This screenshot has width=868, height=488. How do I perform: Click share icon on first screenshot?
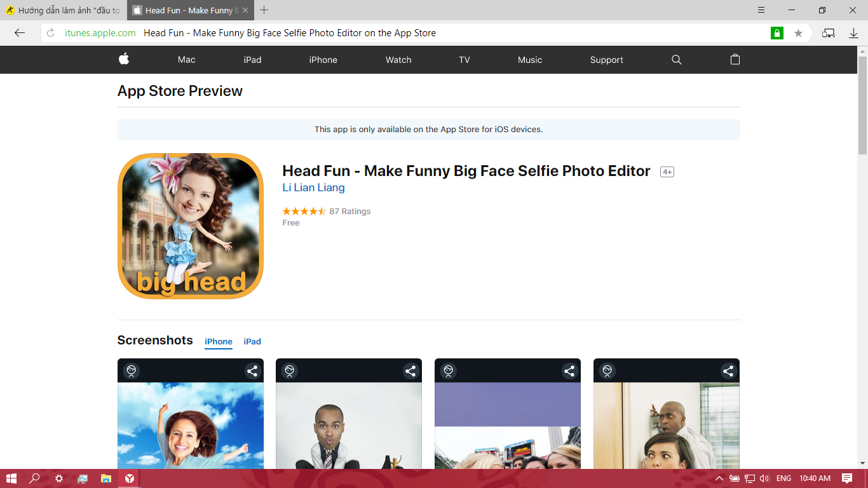click(x=252, y=371)
